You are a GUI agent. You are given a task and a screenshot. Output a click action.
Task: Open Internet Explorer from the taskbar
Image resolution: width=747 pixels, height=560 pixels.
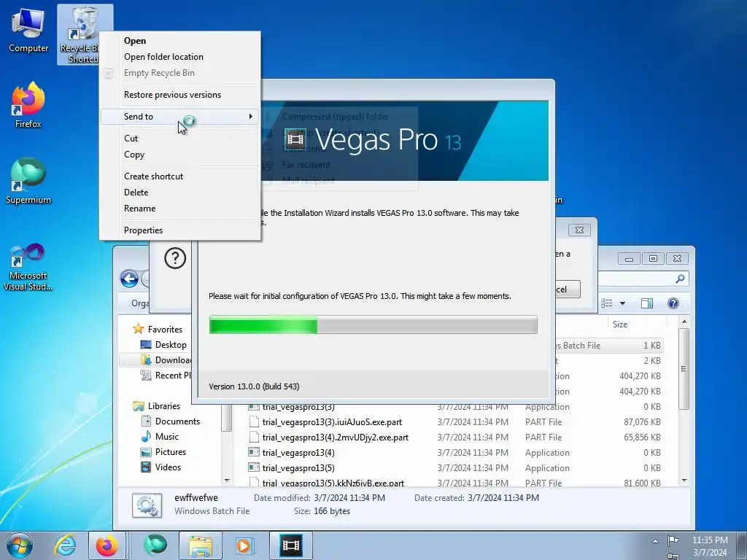(65, 545)
